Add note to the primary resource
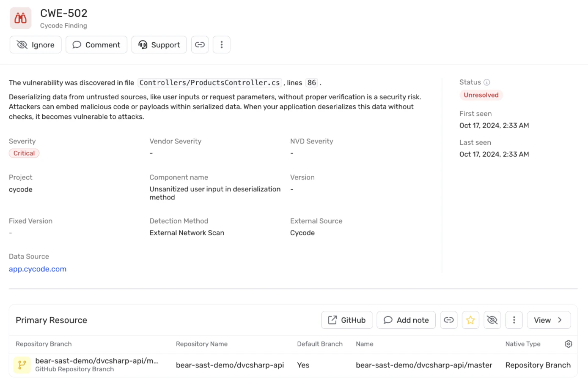Image resolution: width=588 pixels, height=387 pixels. coord(406,320)
